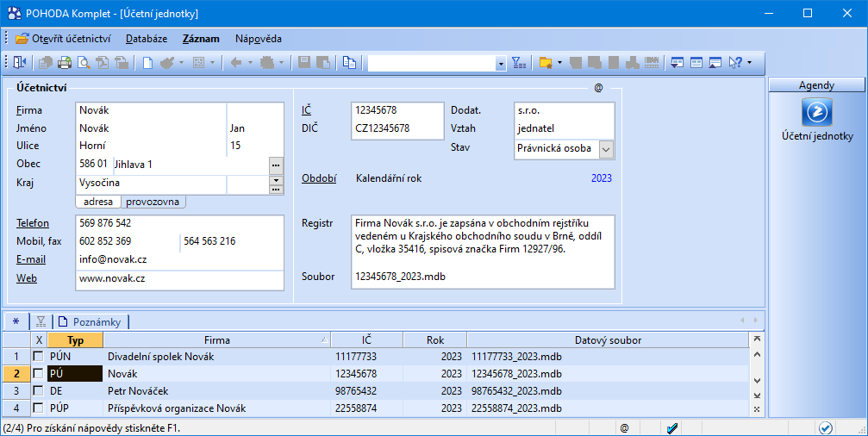The height and width of the screenshot is (436, 868).
Task: Click the @ icon in the status bar
Action: tap(624, 427)
